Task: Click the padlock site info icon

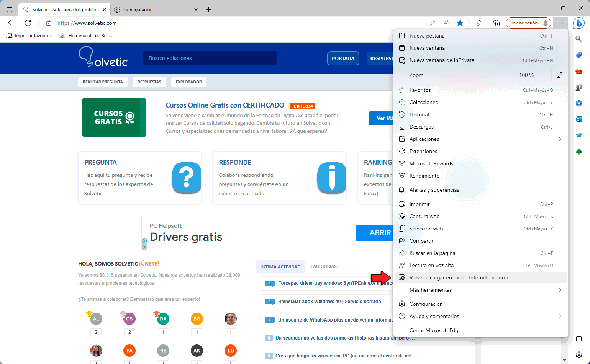Action: pyautogui.click(x=49, y=23)
